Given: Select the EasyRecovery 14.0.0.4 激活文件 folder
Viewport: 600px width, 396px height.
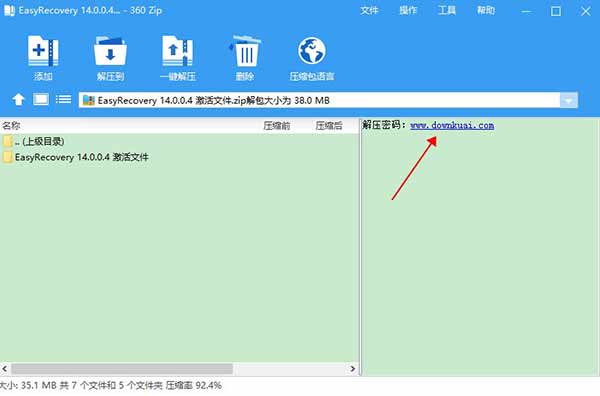Looking at the screenshot, I should (x=76, y=157).
